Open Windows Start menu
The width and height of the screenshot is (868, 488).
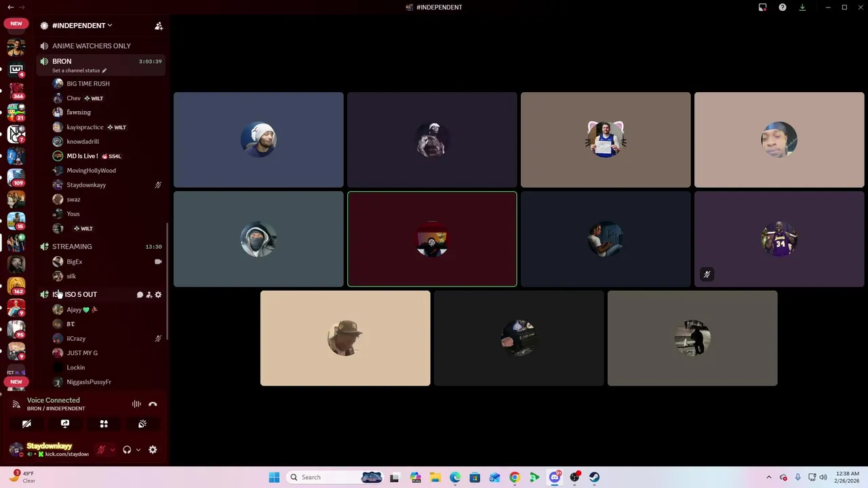click(x=274, y=477)
